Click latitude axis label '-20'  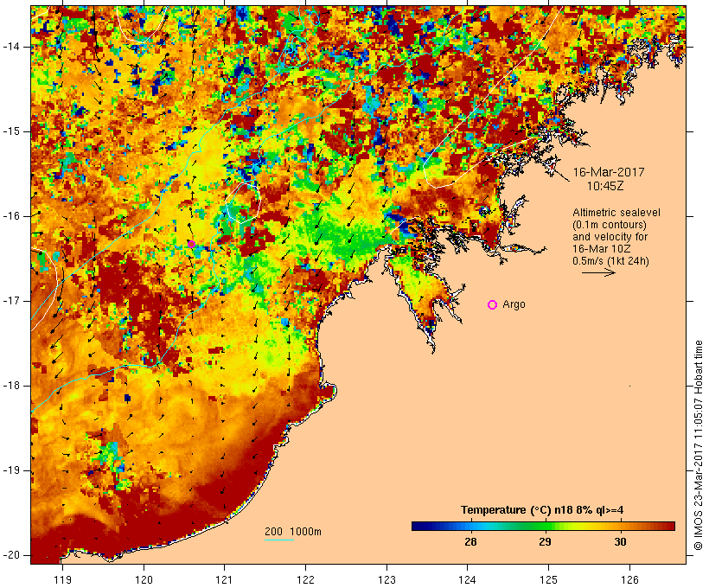pos(11,555)
